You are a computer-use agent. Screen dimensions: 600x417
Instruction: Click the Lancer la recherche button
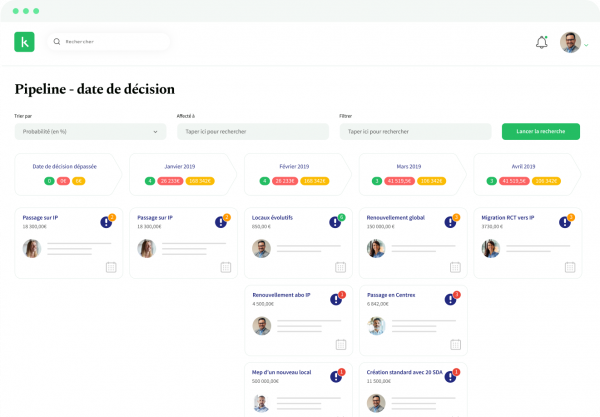tap(540, 131)
